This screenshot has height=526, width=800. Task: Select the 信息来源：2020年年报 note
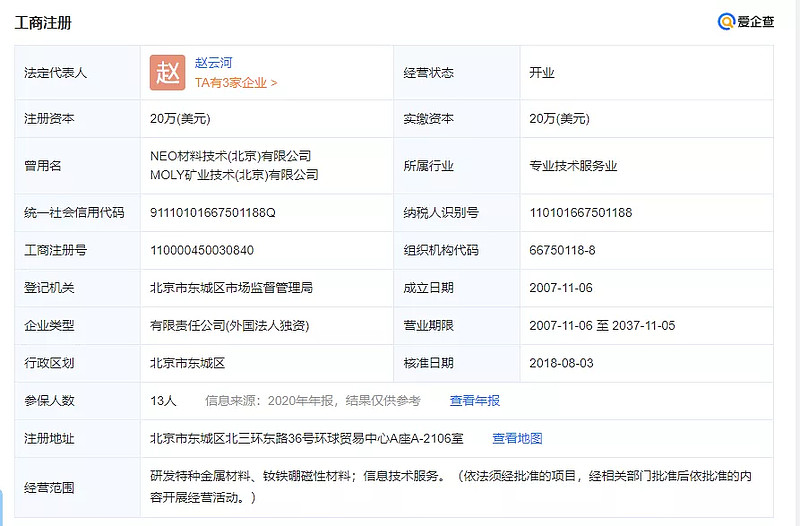coord(313,400)
